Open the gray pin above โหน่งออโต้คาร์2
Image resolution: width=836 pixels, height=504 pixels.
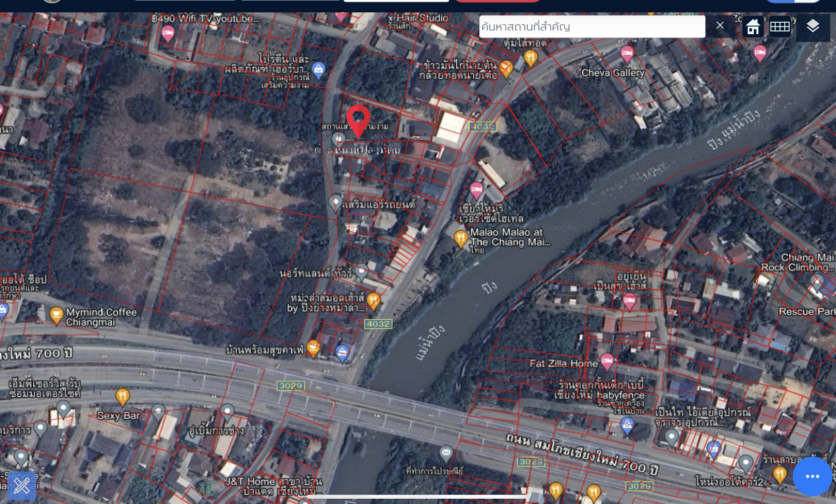tap(746, 464)
